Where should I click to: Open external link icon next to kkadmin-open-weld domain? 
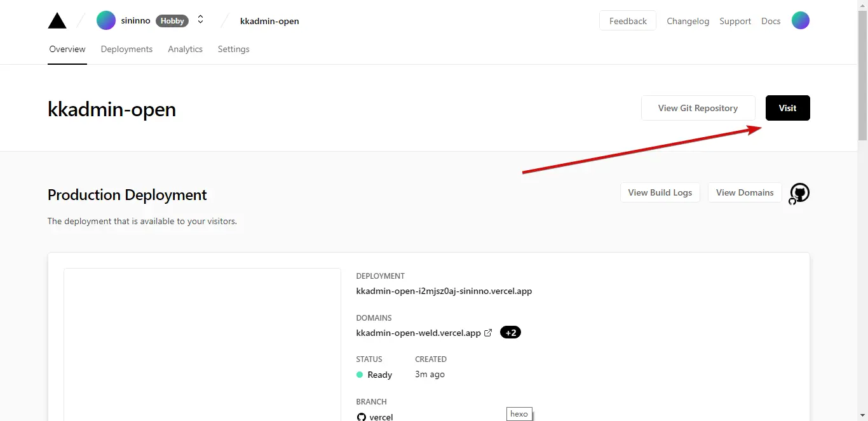coord(488,333)
